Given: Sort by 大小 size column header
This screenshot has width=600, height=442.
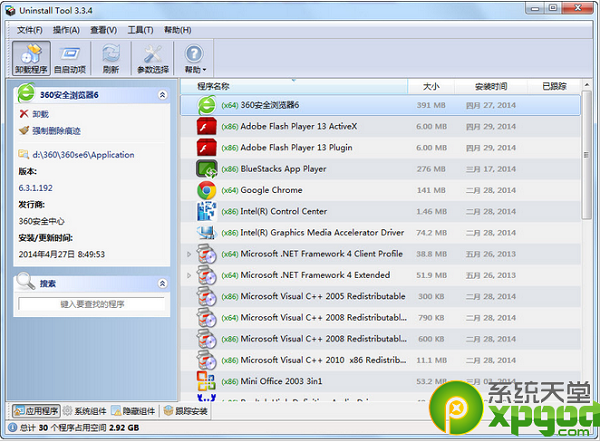Looking at the screenshot, I should click(431, 86).
